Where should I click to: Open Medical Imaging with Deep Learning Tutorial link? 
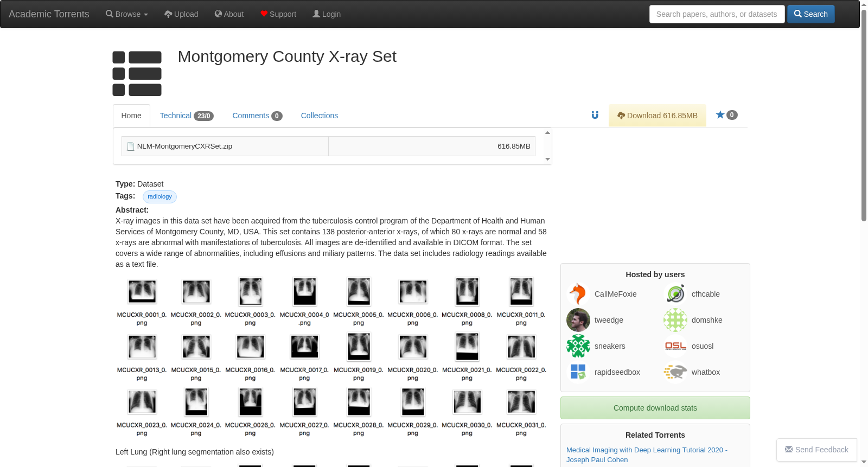[647, 455]
